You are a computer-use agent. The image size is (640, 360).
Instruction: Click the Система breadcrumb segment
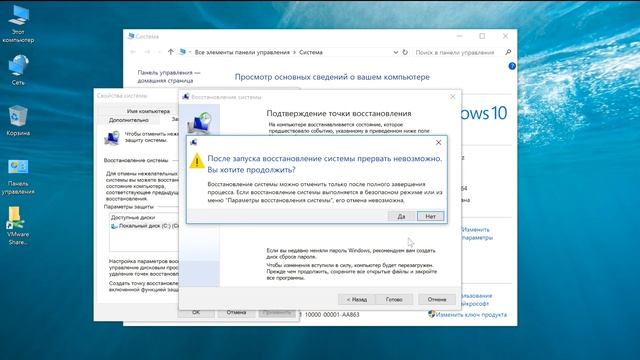tap(311, 52)
